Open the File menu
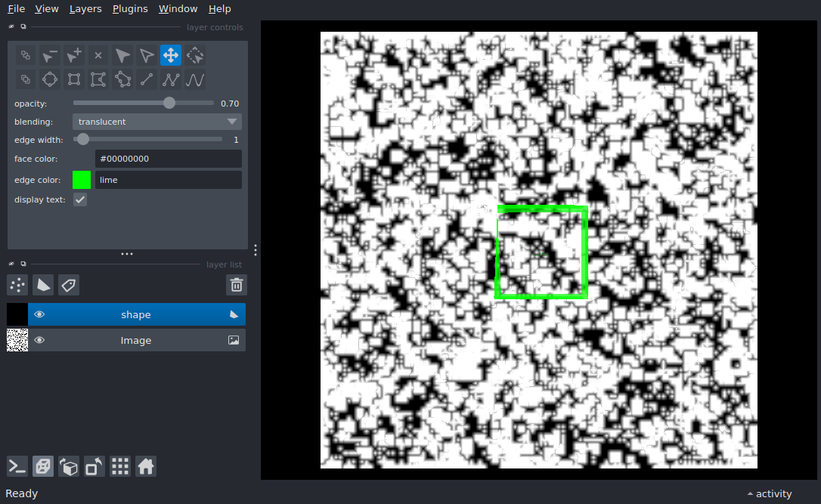This screenshot has height=504, width=821. 16,9
